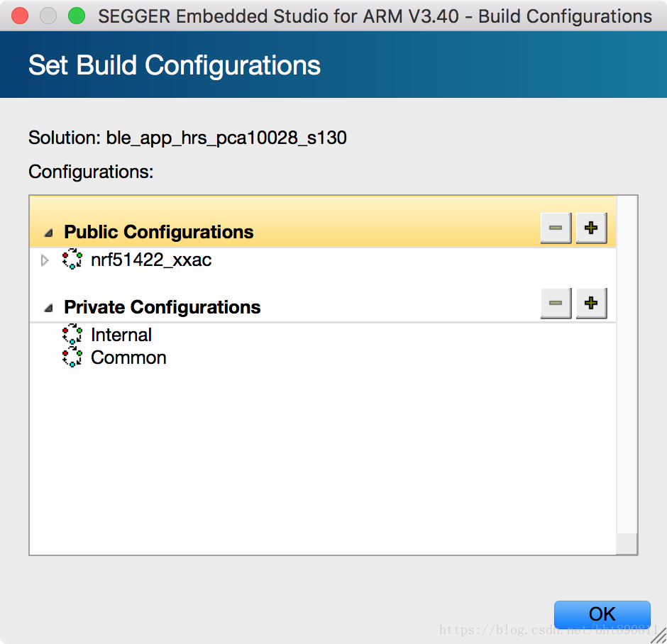Close the Build Configurations window
Viewport: 667px width, 644px height.
click(x=20, y=16)
